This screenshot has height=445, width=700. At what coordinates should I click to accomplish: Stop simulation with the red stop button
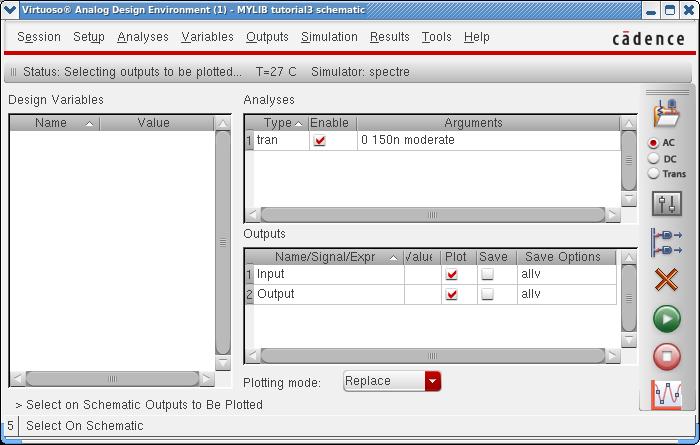667,356
